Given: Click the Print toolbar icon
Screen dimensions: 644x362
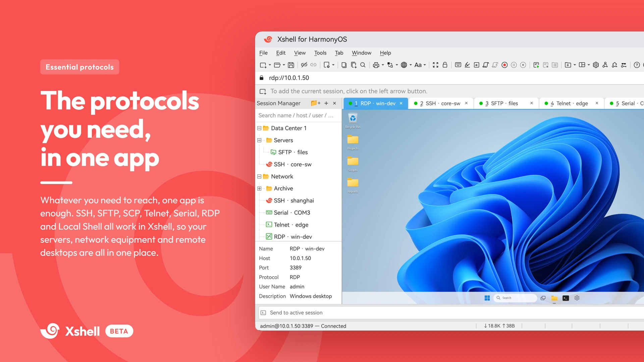Looking at the screenshot, I should point(376,65).
